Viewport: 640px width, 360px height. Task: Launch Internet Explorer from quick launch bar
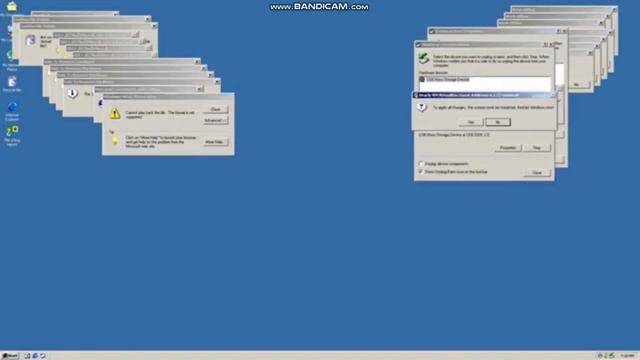[35, 356]
